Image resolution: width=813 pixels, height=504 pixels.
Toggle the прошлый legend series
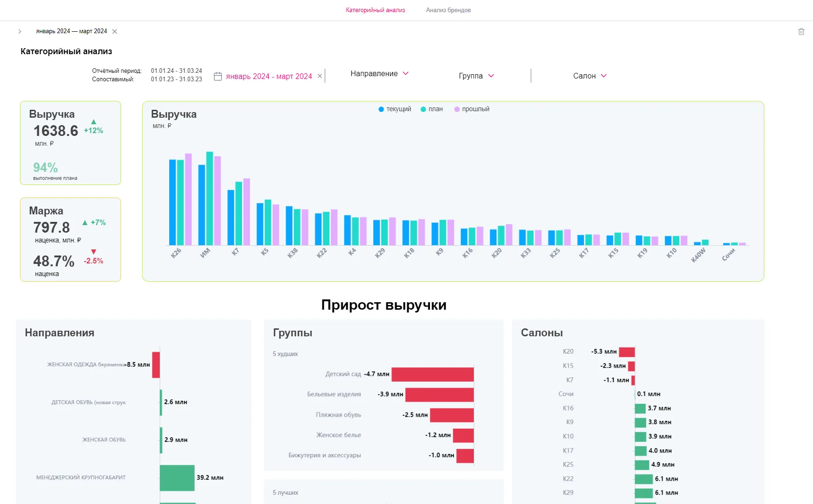(x=471, y=109)
